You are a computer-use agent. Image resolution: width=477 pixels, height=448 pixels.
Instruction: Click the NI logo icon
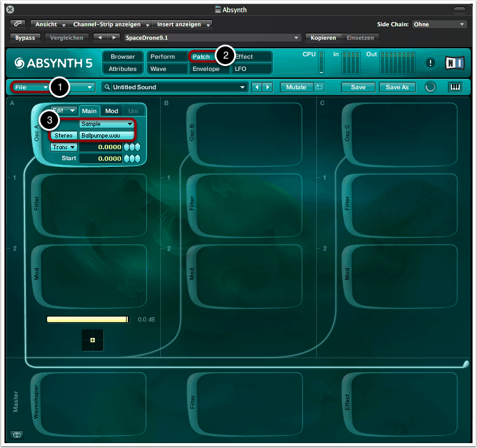[455, 63]
